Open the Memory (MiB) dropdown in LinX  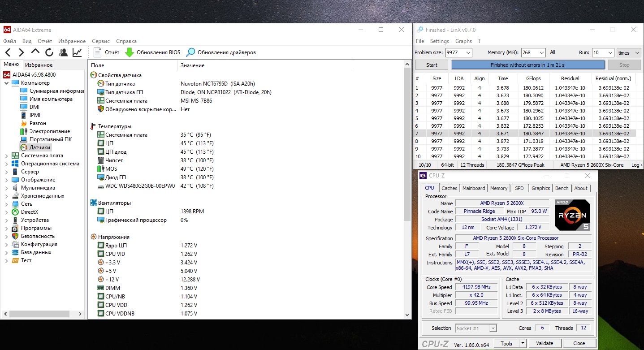(x=541, y=53)
